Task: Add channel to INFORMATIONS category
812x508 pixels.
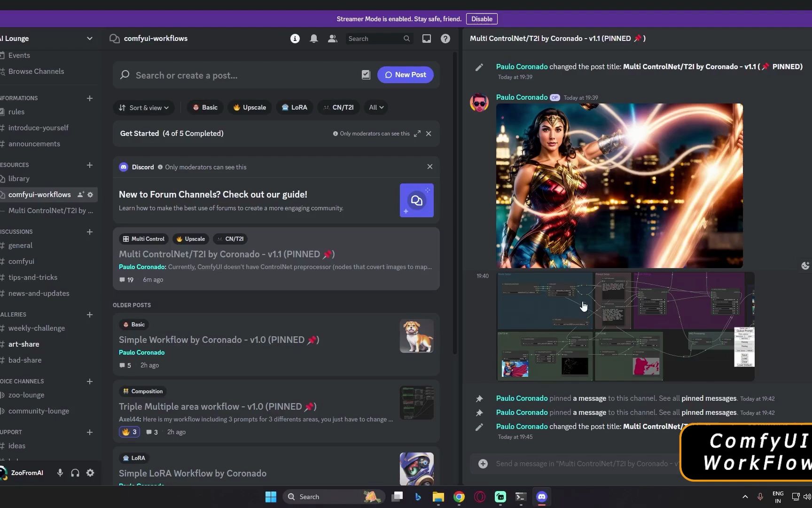Action: tap(89, 98)
